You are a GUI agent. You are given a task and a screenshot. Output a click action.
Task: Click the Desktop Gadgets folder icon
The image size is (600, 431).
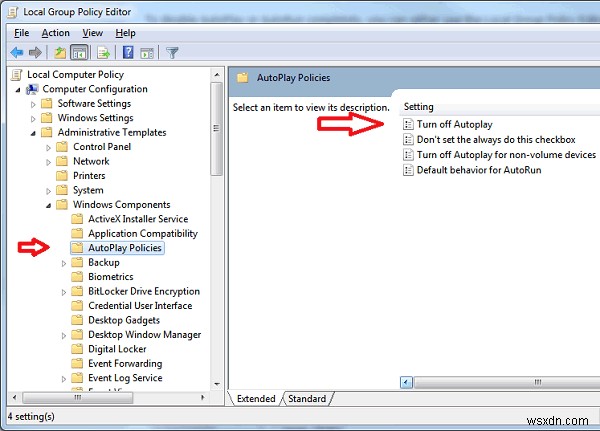tap(77, 320)
